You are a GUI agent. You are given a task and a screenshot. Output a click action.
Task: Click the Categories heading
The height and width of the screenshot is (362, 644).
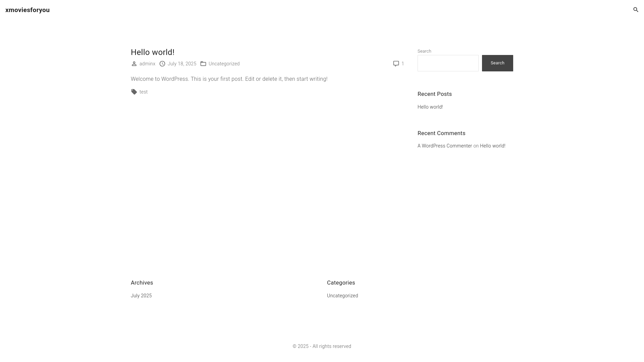[341, 283]
